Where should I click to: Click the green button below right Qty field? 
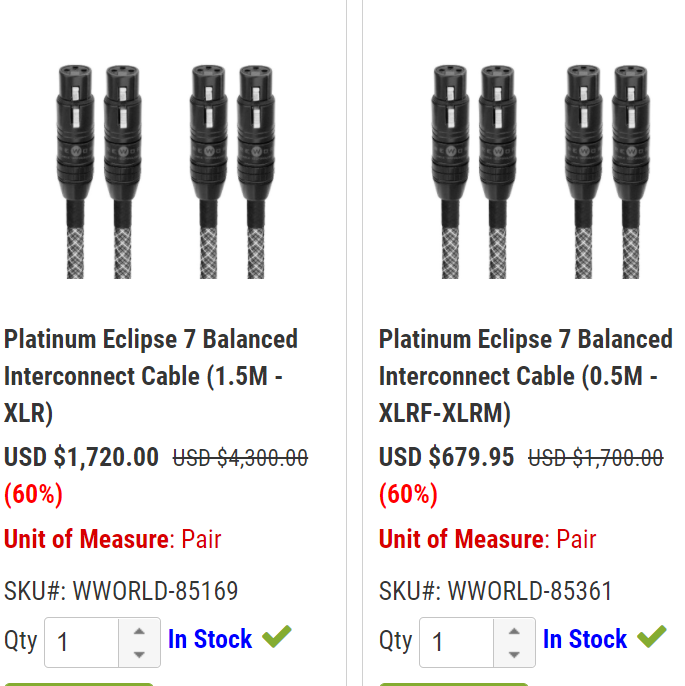(454, 684)
